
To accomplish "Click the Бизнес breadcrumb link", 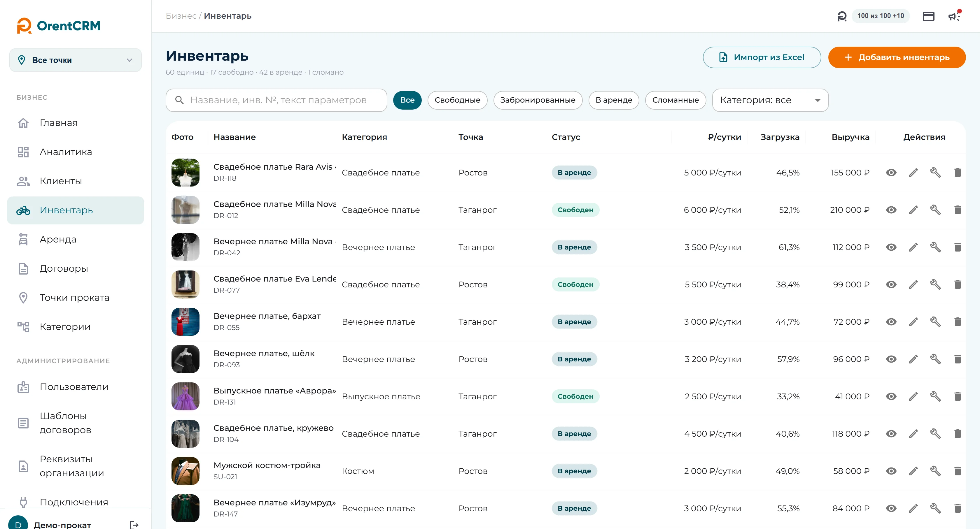I will [181, 16].
